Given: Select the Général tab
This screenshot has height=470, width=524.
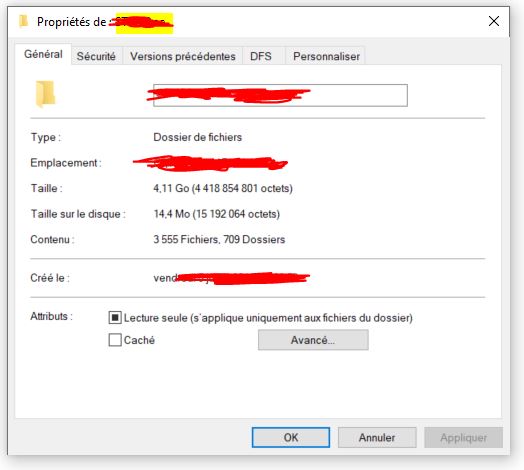Looking at the screenshot, I should coord(43,54).
